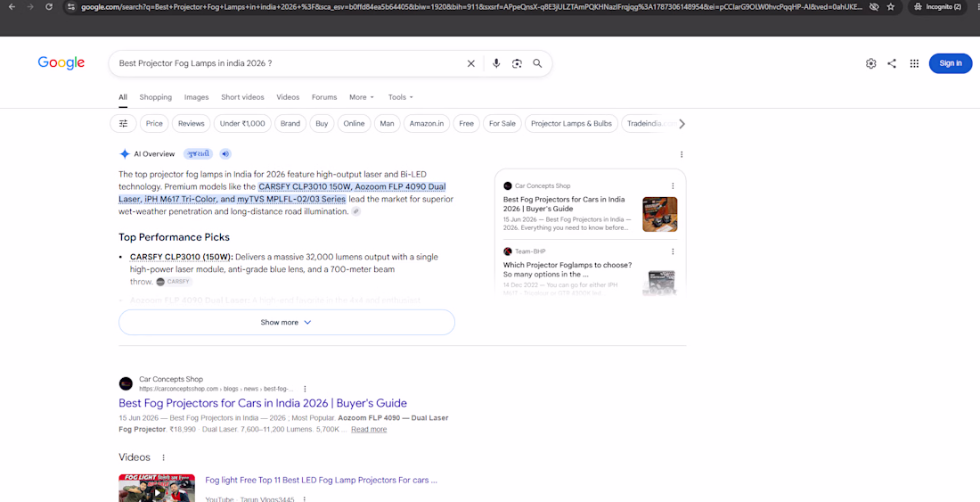Screen dimensions: 980x502
Task: Open the site information icon in the address bar
Action: pos(70,7)
